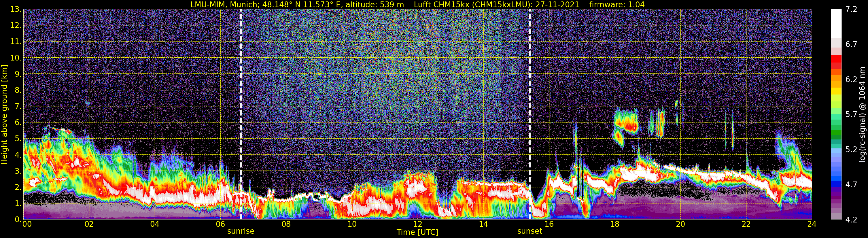
Task: Select the sunset label below the time axis
Action: click(x=530, y=231)
